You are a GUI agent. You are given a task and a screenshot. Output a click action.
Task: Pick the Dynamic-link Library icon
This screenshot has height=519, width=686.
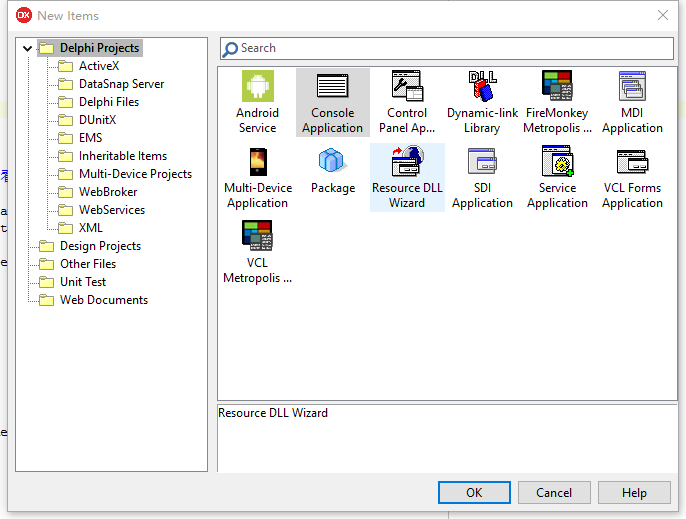tap(482, 86)
